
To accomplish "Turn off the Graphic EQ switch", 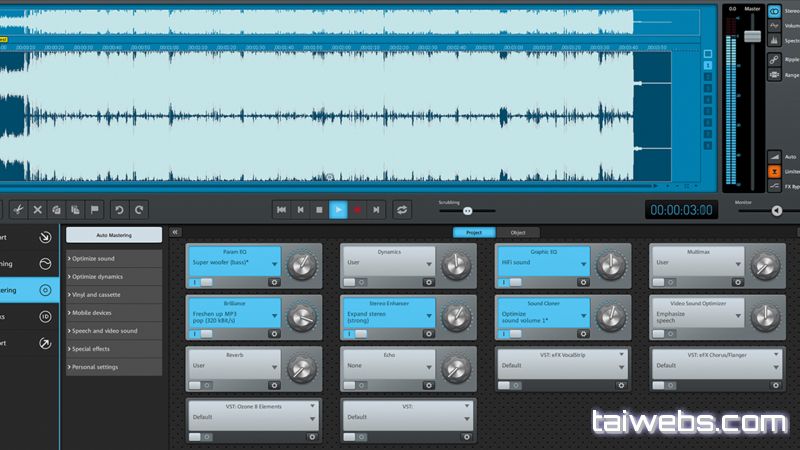I will click(509, 282).
